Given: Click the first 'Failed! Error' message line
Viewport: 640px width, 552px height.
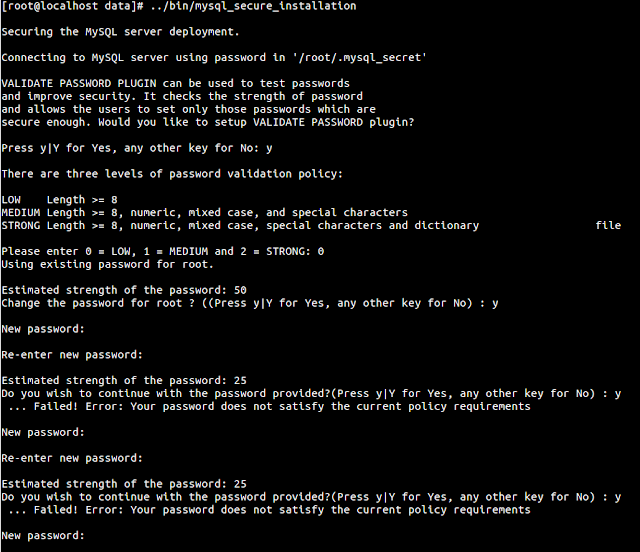Looking at the screenshot, I should point(269,407).
